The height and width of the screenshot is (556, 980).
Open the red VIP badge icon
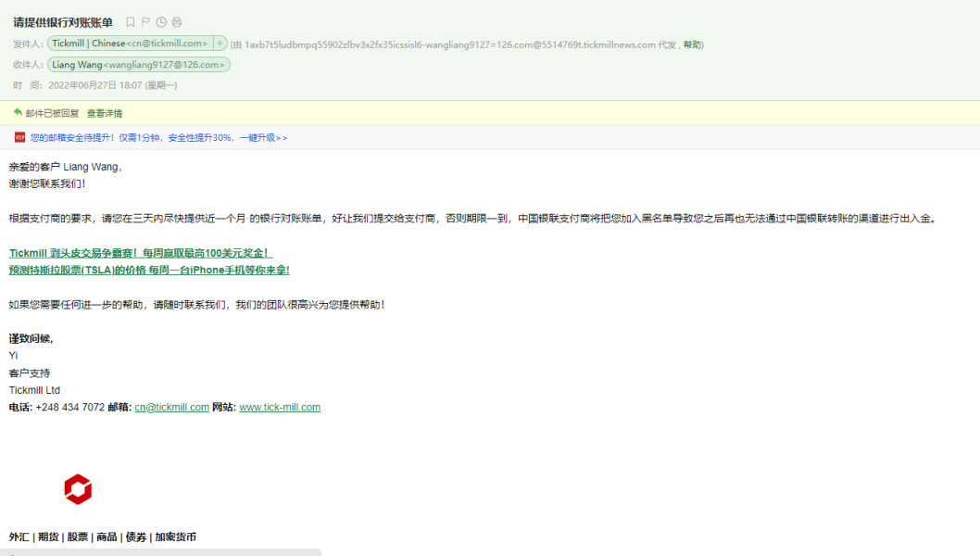point(19,137)
